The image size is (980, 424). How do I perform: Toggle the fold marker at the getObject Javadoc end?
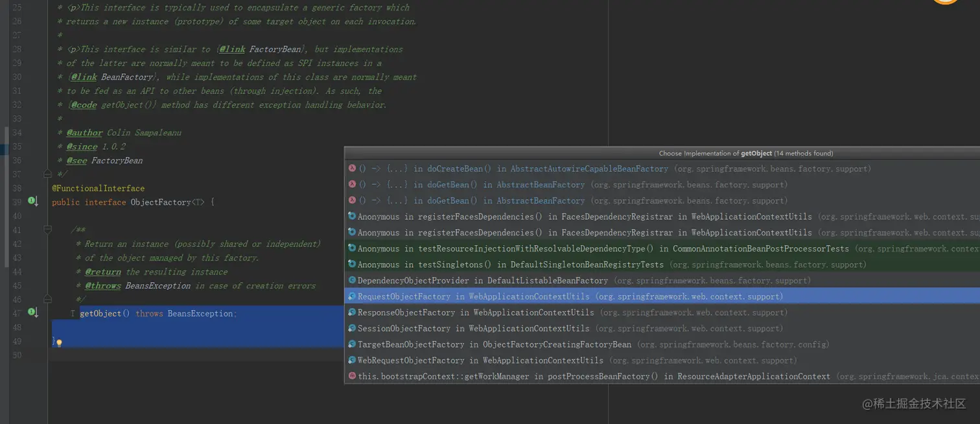click(x=47, y=299)
